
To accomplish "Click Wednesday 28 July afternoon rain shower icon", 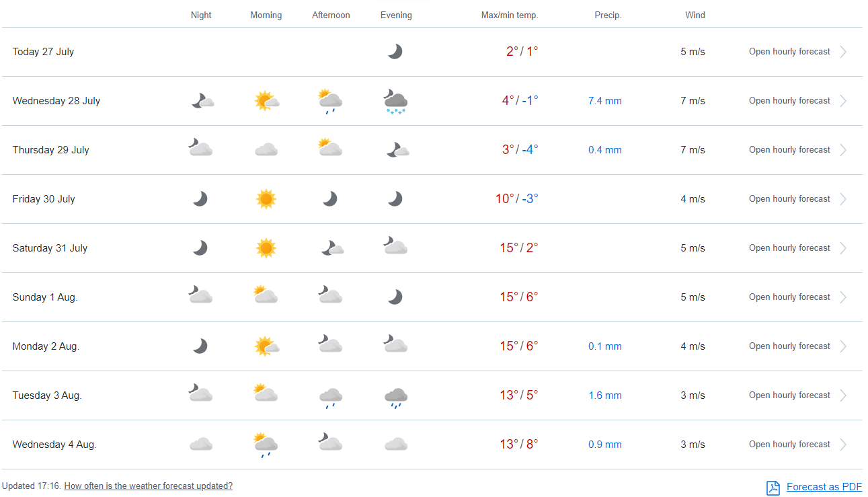I will pos(330,101).
